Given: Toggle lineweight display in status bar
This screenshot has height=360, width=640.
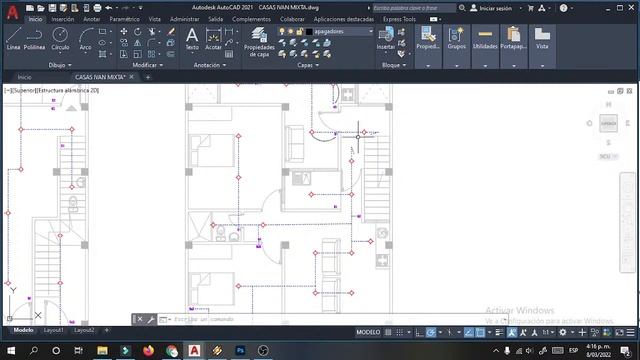Looking at the screenshot, I should (499, 333).
